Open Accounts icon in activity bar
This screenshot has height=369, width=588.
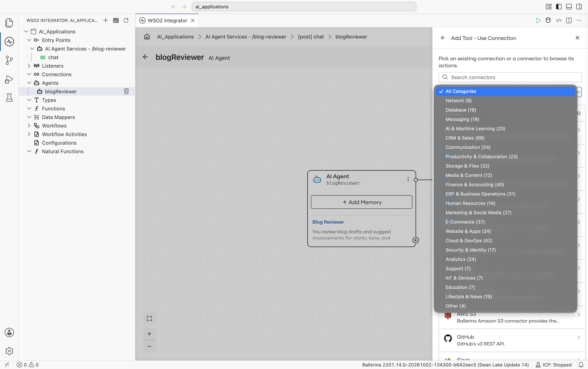[9, 332]
